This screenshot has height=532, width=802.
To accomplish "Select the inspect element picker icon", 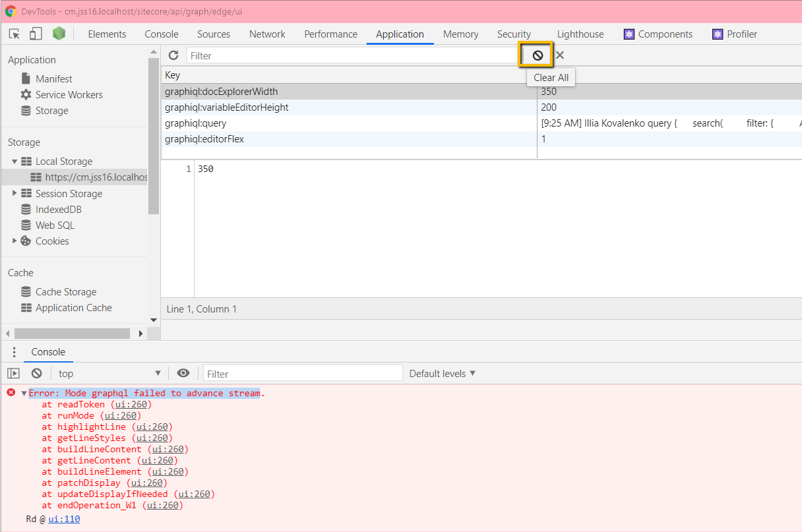I will [15, 34].
